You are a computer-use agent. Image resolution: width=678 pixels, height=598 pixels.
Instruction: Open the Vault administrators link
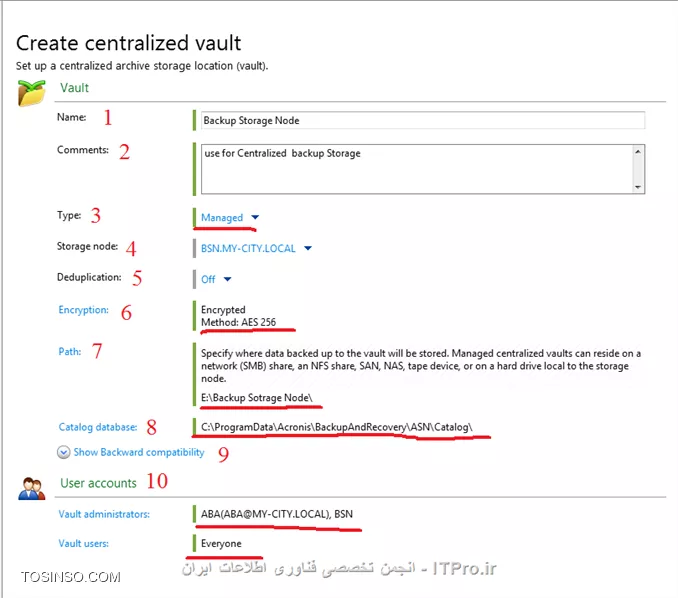pos(104,514)
